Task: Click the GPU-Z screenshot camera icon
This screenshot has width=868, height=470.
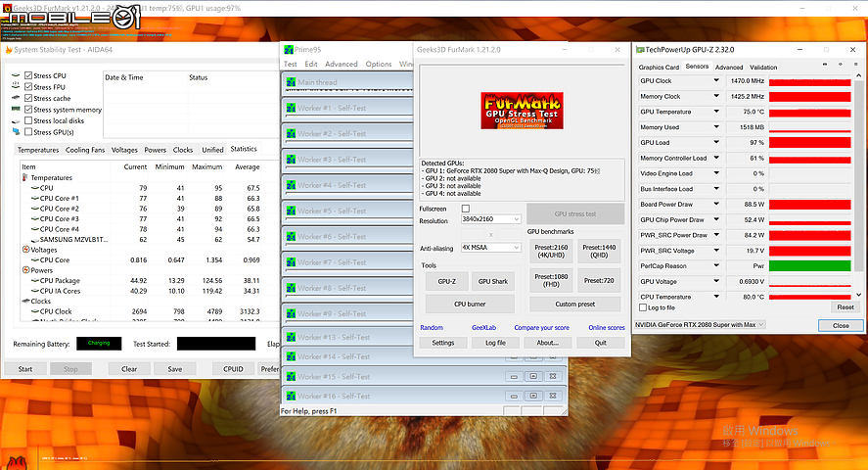Action: tap(825, 65)
